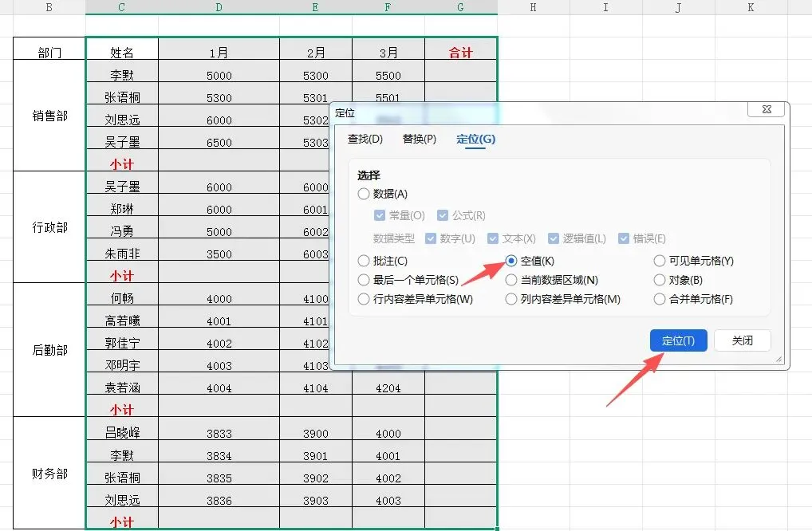Select column I header
Viewport: 812px width, 531px height.
(x=606, y=7)
